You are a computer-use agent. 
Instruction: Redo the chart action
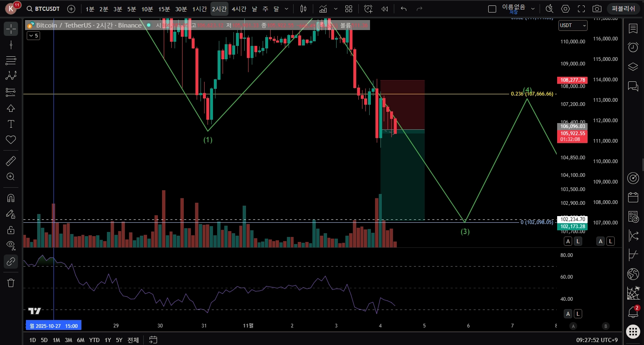click(x=419, y=9)
